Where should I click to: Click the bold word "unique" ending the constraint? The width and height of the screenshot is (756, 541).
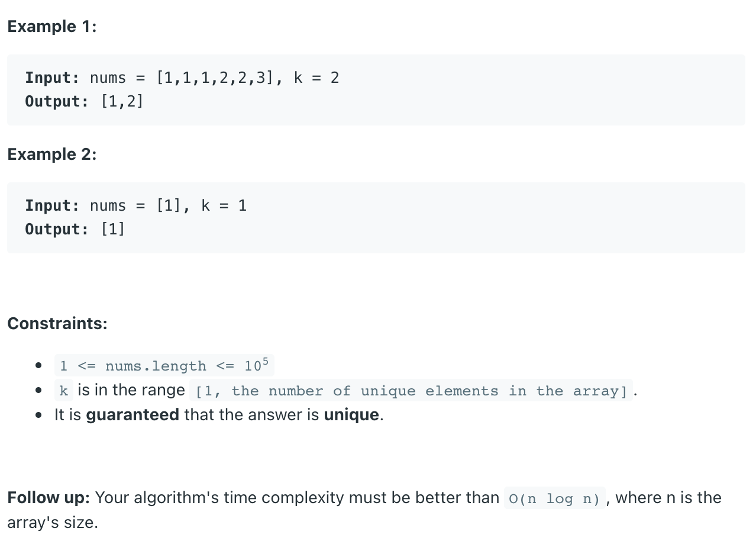pos(351,415)
